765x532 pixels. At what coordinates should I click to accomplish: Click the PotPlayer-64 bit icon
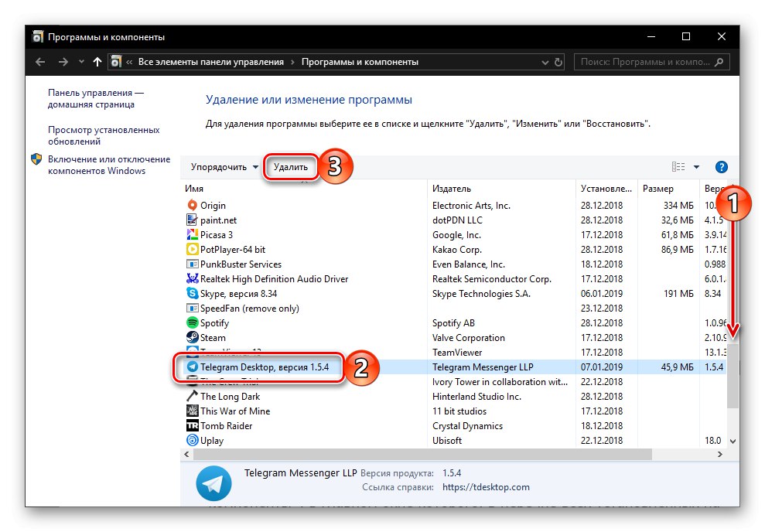point(193,249)
